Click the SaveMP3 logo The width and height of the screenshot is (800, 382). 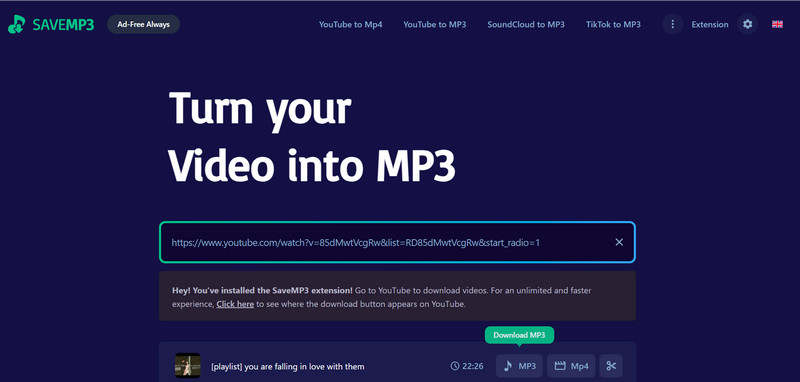click(x=51, y=24)
